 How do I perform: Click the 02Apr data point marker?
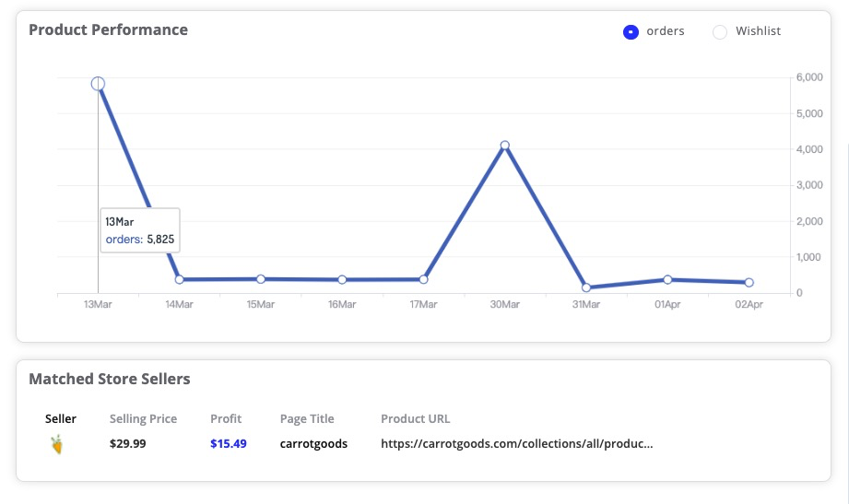749,282
